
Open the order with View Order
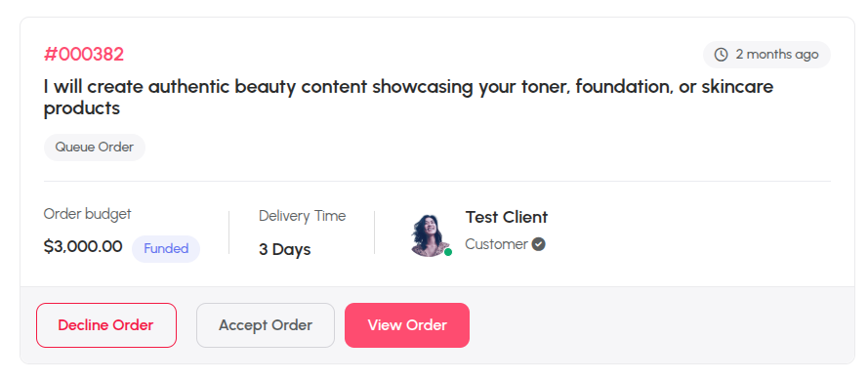(x=407, y=325)
